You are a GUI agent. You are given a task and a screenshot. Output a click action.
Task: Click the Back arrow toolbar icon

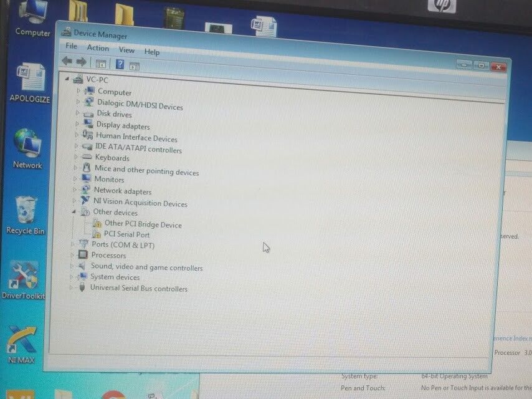[67, 62]
